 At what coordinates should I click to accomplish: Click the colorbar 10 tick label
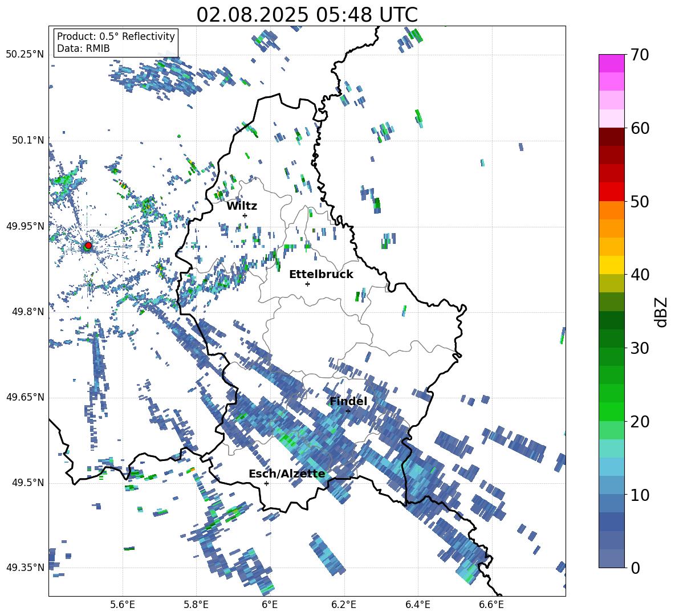pos(640,495)
